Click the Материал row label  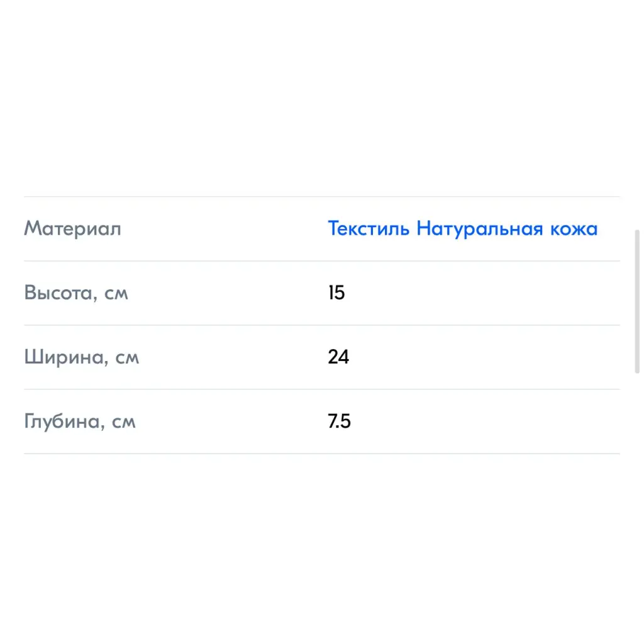coord(73,229)
